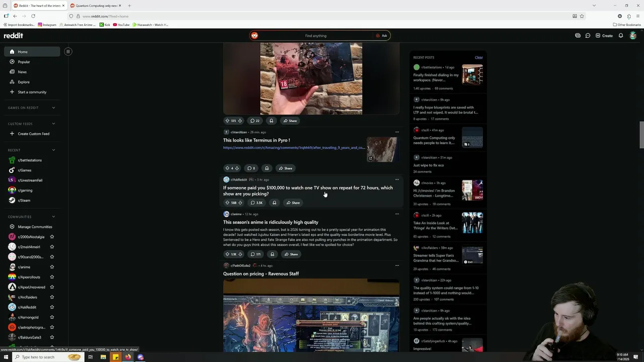Bookmark this page with Firefox star icon

coord(582,16)
